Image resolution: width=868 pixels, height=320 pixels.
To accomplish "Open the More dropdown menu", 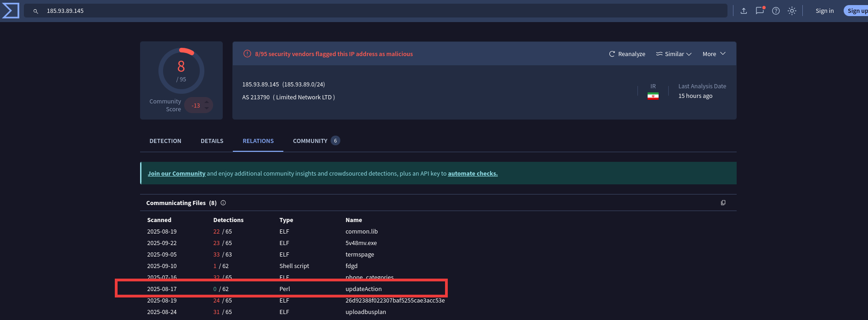I will pos(714,54).
